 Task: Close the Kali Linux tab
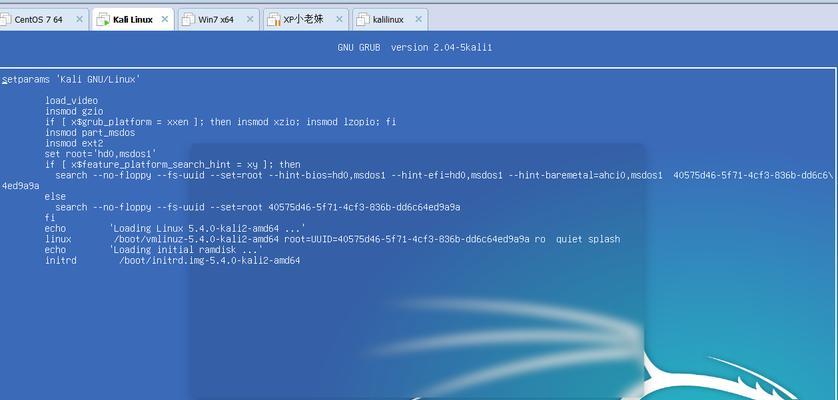pyautogui.click(x=165, y=19)
